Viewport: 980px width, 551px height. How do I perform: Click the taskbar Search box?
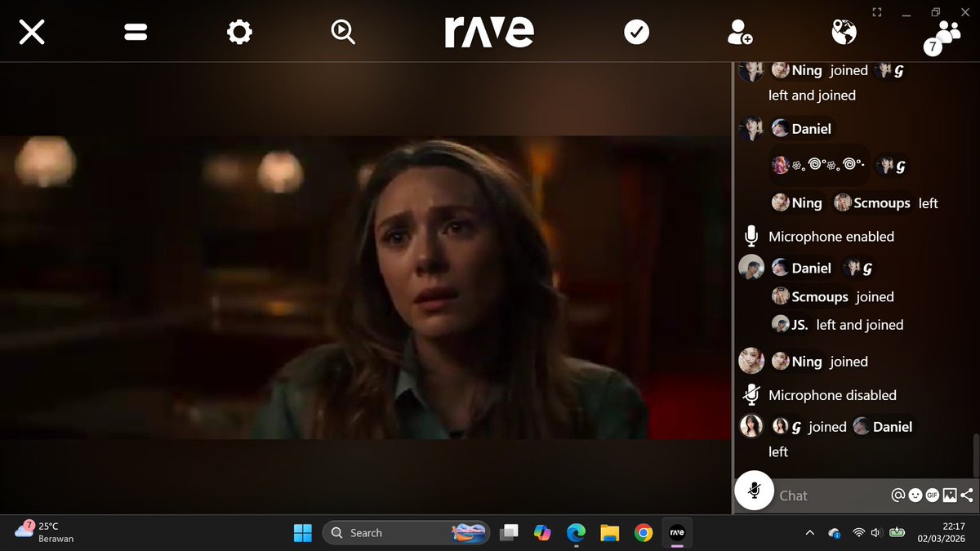(x=406, y=533)
